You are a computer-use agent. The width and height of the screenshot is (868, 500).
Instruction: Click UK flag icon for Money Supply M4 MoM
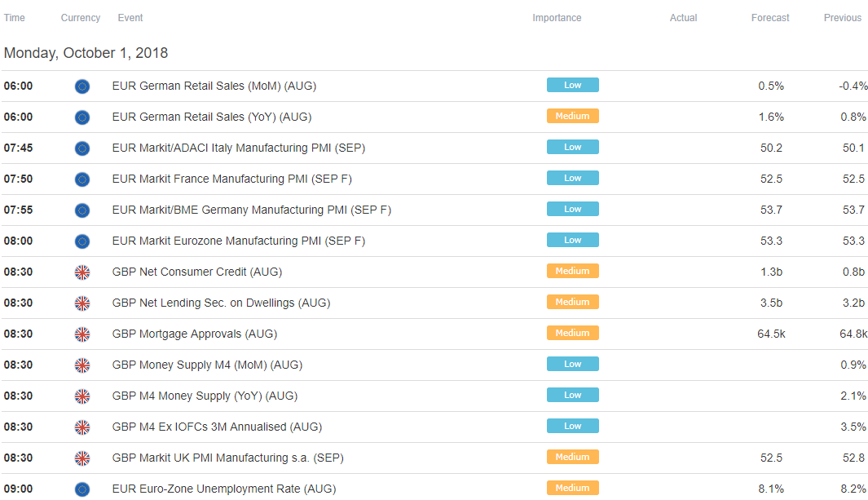coord(82,365)
